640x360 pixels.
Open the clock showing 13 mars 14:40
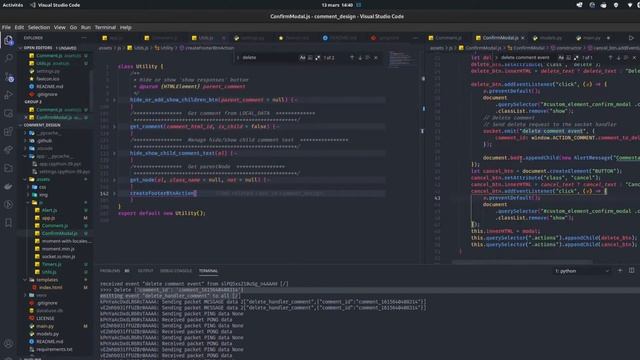pos(337,5)
